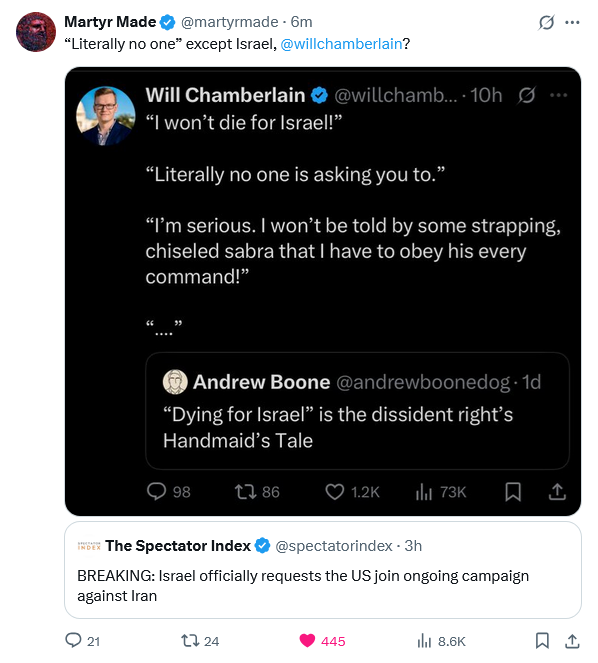This screenshot has width=598, height=663.
Task: Reply icon with 98 comments in screenshot
Action: coord(156,492)
